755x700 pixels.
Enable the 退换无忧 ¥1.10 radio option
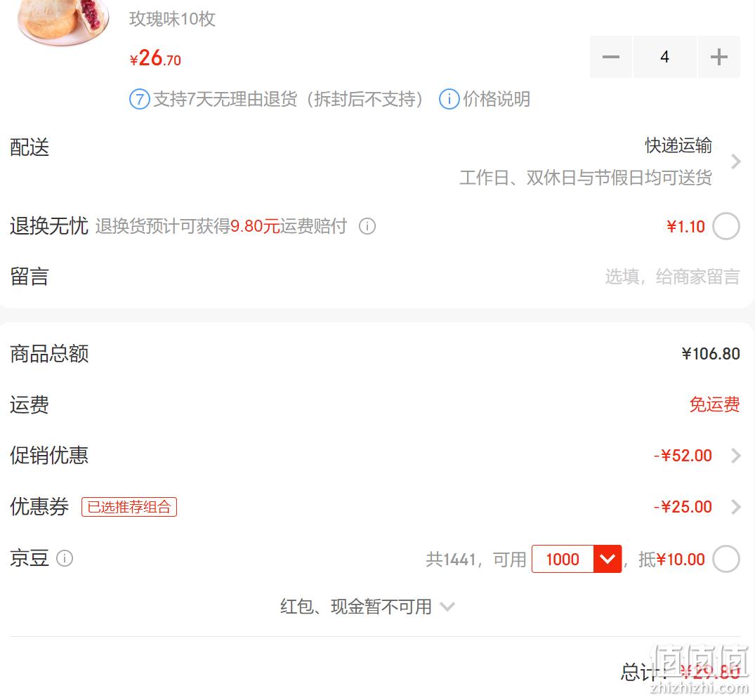(x=726, y=226)
